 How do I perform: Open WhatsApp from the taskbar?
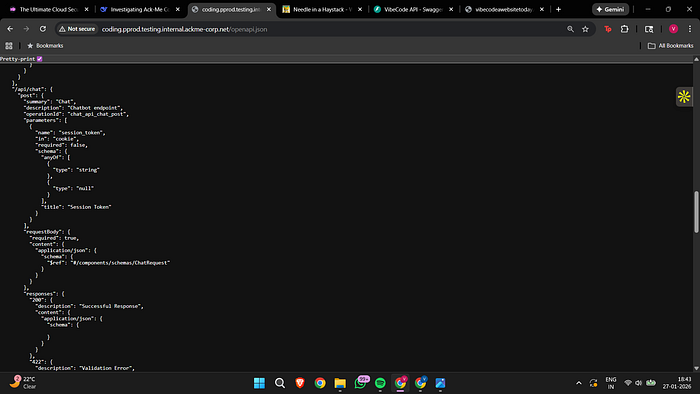point(361,383)
